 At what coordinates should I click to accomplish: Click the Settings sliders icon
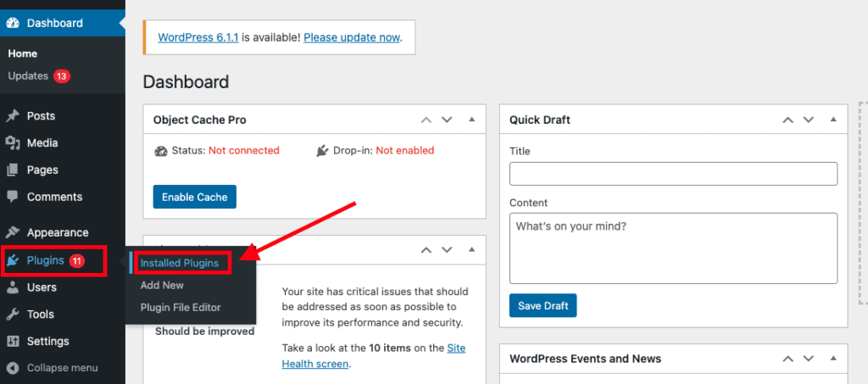pos(13,341)
